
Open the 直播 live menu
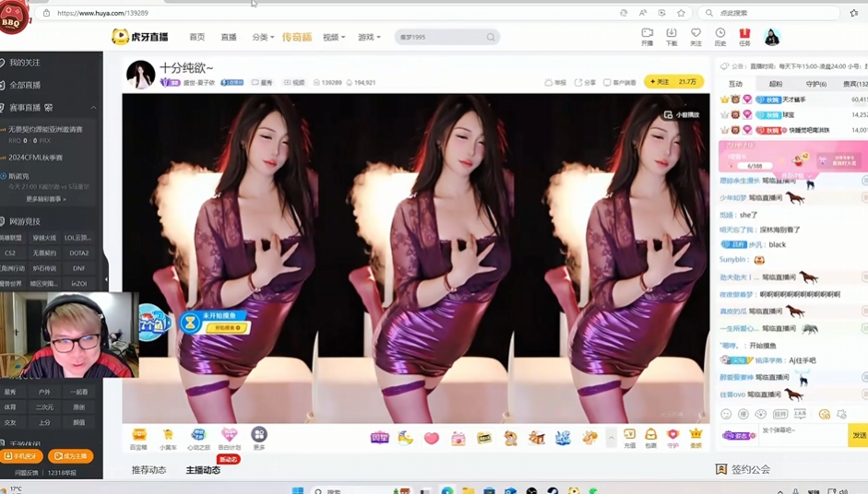[x=229, y=37]
